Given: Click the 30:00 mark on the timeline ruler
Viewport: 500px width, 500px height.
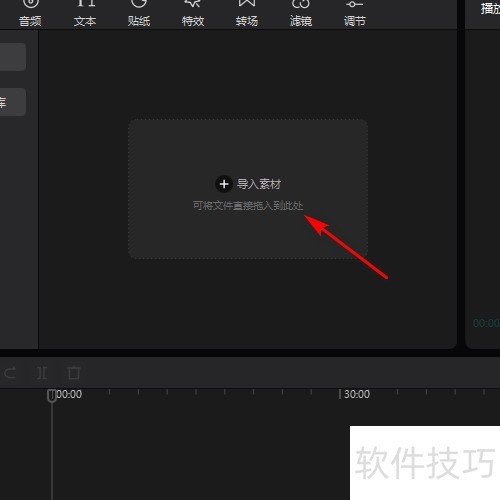Looking at the screenshot, I should tap(357, 394).
